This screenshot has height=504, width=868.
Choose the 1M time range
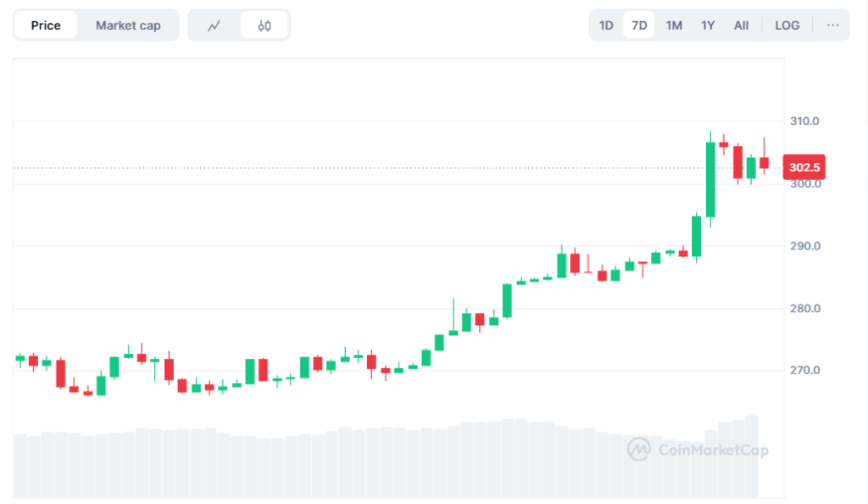click(x=674, y=25)
